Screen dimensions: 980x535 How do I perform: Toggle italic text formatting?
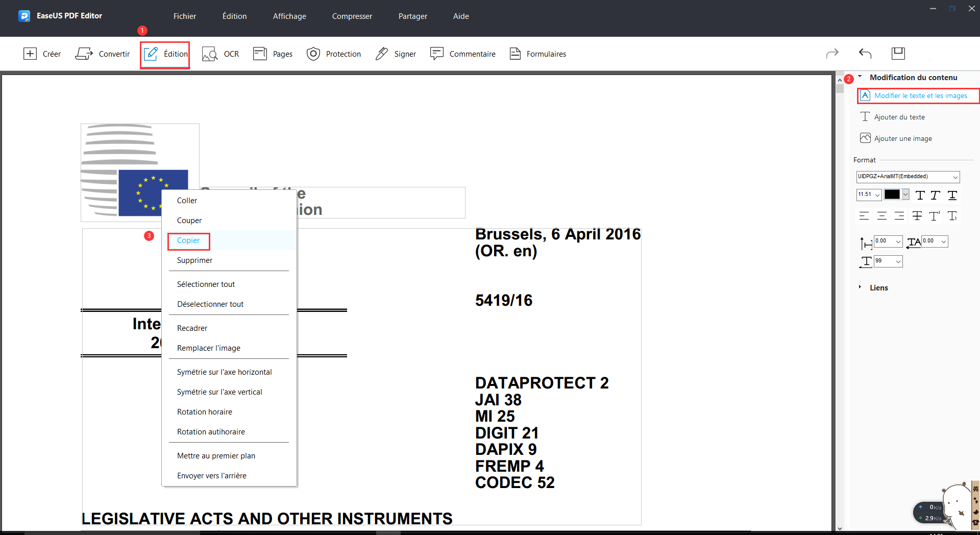coord(935,195)
